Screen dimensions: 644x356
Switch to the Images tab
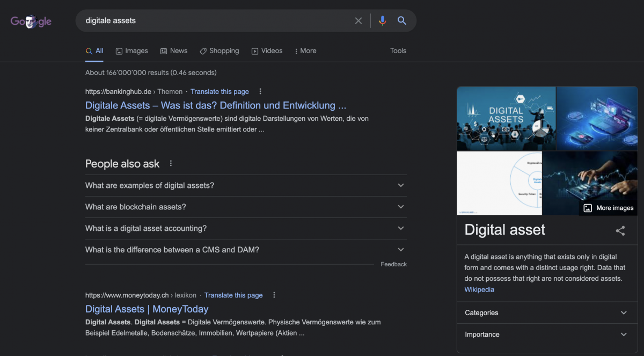(131, 51)
